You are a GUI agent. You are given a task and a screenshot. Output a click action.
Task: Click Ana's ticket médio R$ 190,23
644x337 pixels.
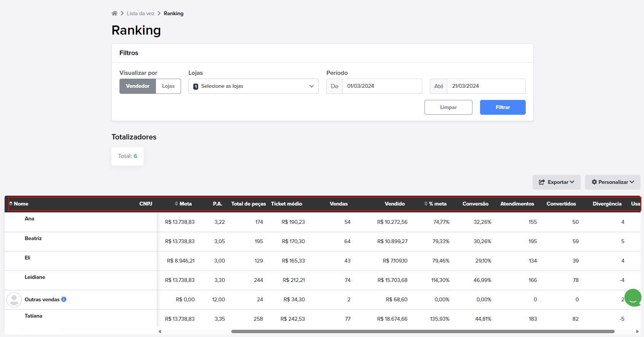(x=293, y=222)
